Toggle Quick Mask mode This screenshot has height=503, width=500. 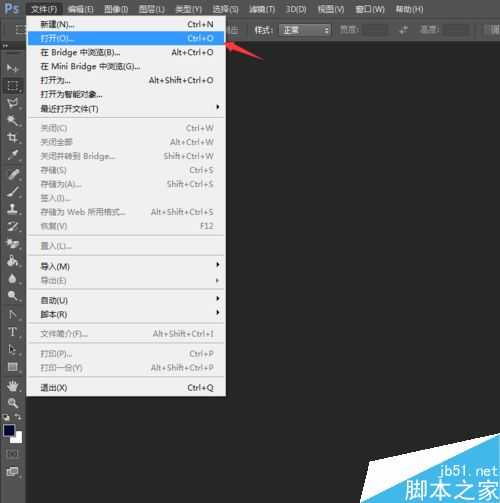[12, 454]
